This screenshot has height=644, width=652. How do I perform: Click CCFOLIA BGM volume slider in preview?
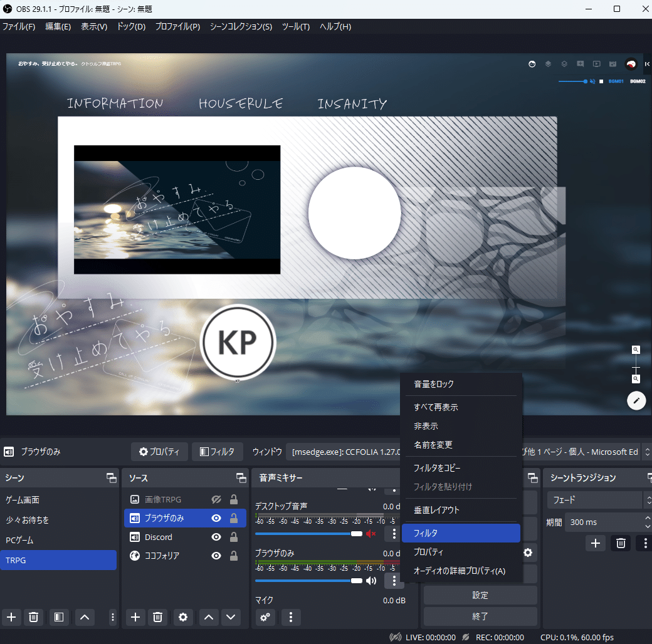tap(572, 81)
